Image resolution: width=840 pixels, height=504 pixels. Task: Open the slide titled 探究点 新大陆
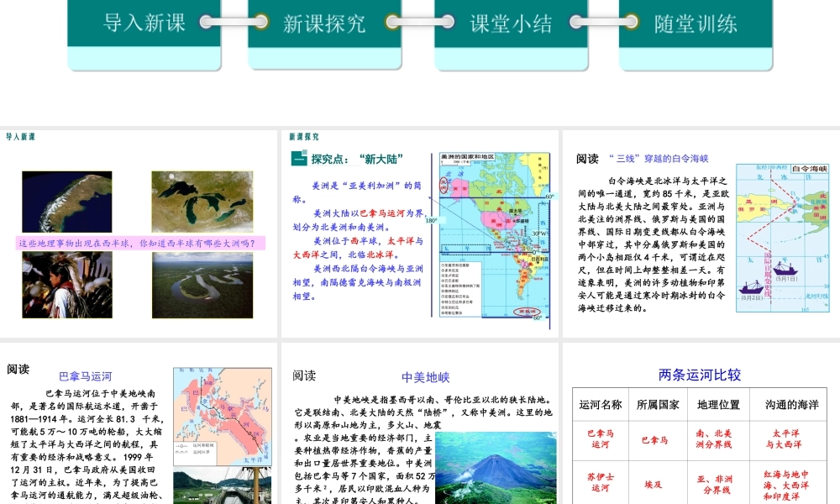419,234
